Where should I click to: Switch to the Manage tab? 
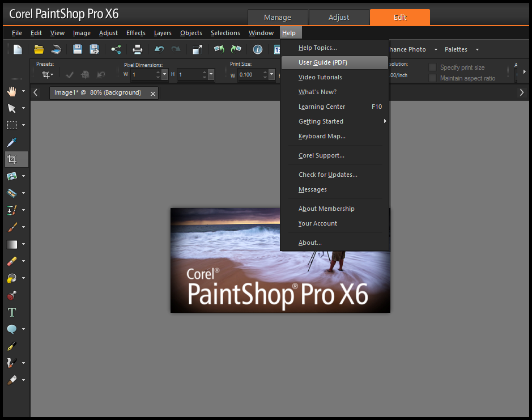tap(278, 18)
